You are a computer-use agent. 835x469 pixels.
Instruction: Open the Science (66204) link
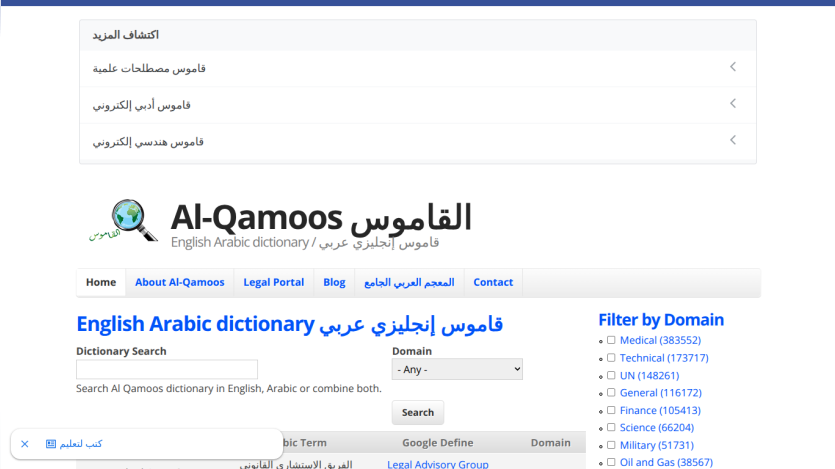click(x=657, y=427)
